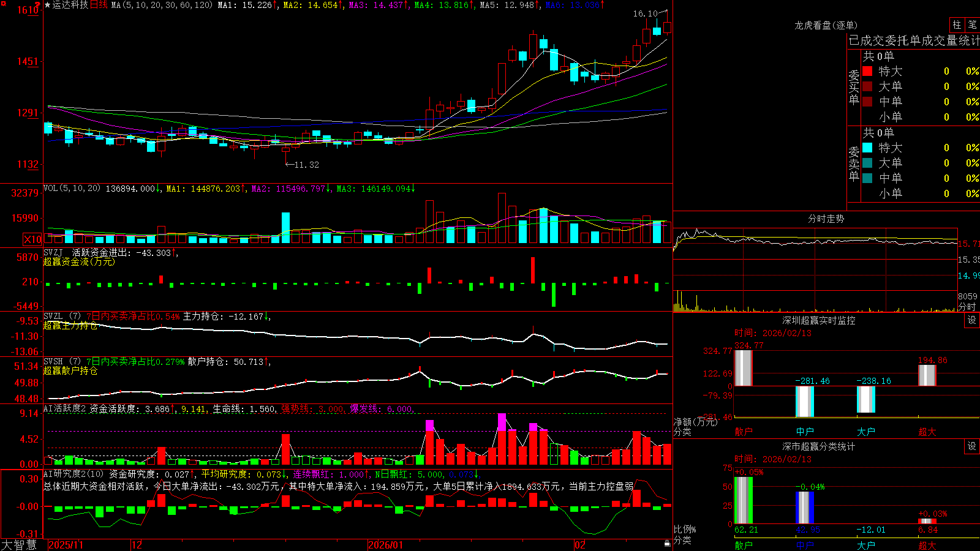The image size is (980, 551).
Task: Open the 大智慧 logo menu at bottom-left
Action: tap(19, 545)
